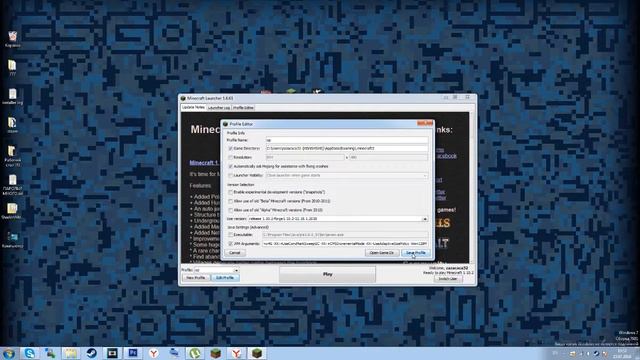Image resolution: width=640 pixels, height=360 pixels.
Task: Open first Yandex Browser taskbar icon
Action: tap(153, 353)
